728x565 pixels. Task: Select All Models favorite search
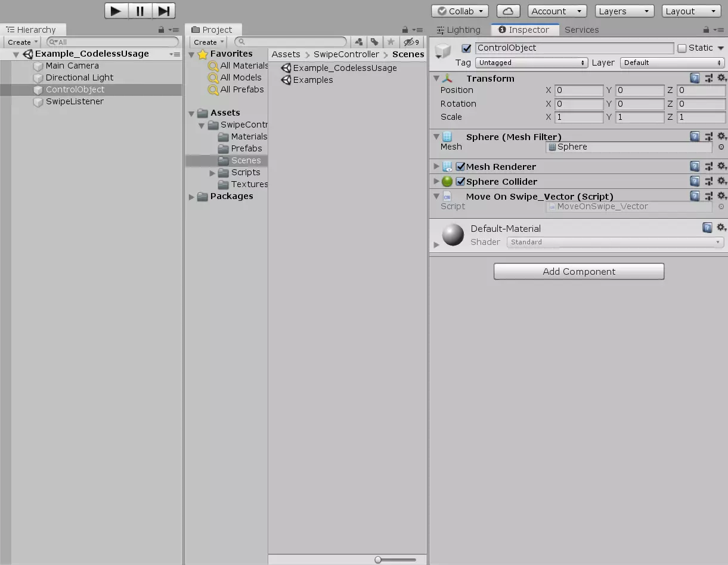click(x=241, y=77)
